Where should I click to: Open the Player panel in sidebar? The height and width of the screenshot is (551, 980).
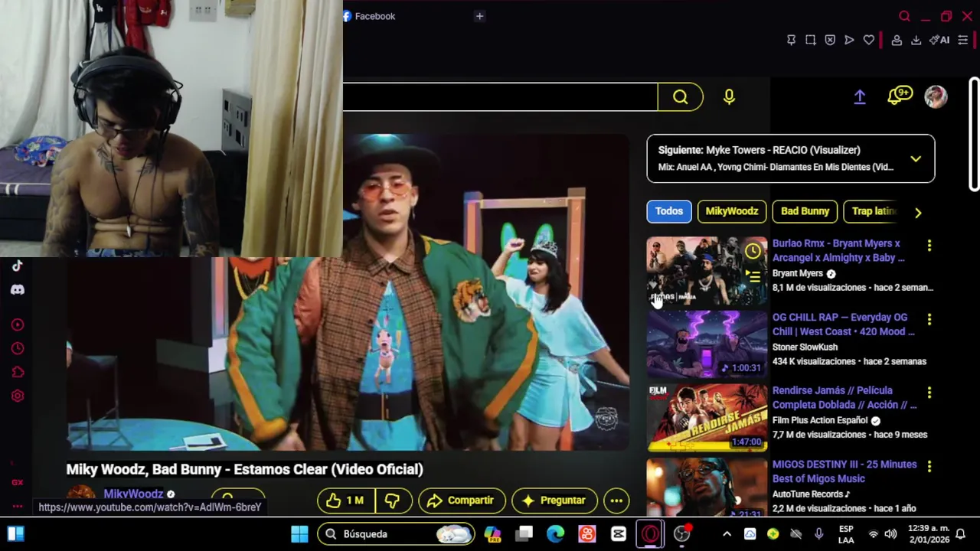click(x=17, y=324)
